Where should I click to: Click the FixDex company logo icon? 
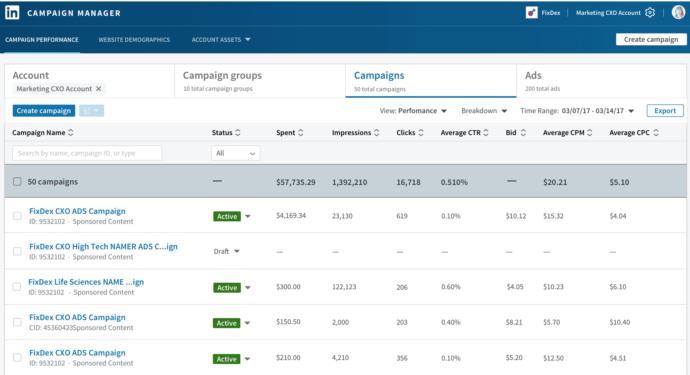(x=532, y=13)
